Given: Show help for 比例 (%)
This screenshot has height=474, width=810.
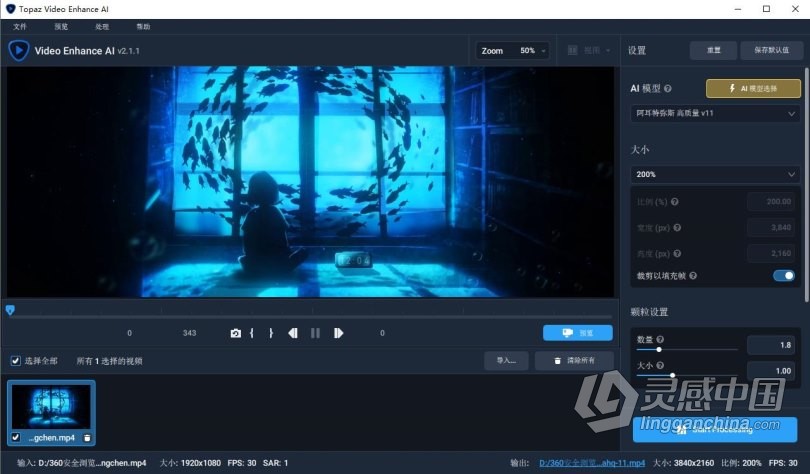Looking at the screenshot, I should (x=675, y=202).
